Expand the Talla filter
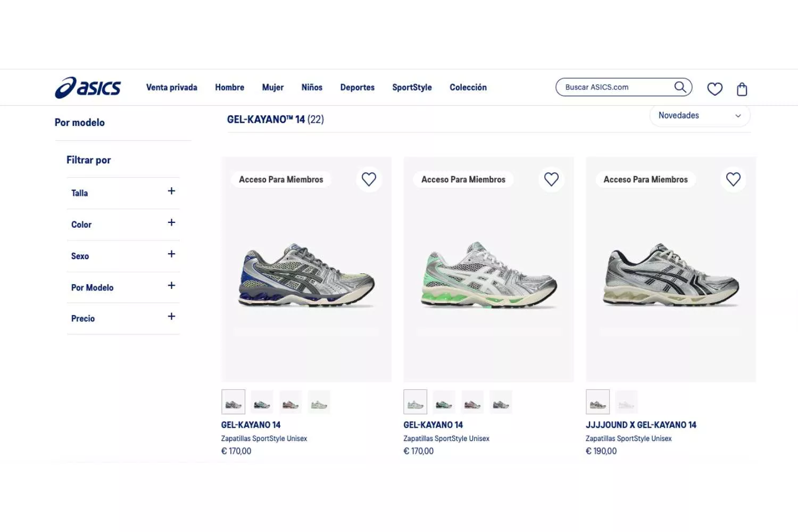Screen dimensions: 798x532 click(x=123, y=193)
